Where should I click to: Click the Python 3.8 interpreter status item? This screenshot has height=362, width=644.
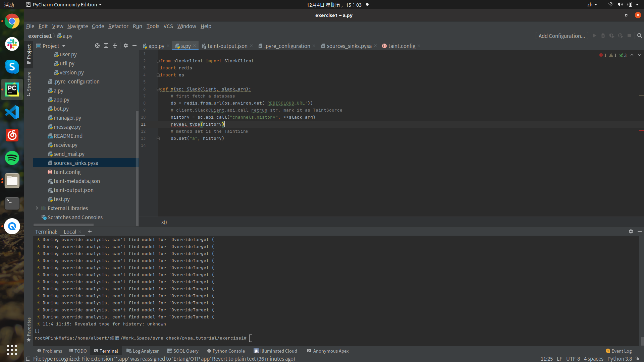(620, 359)
